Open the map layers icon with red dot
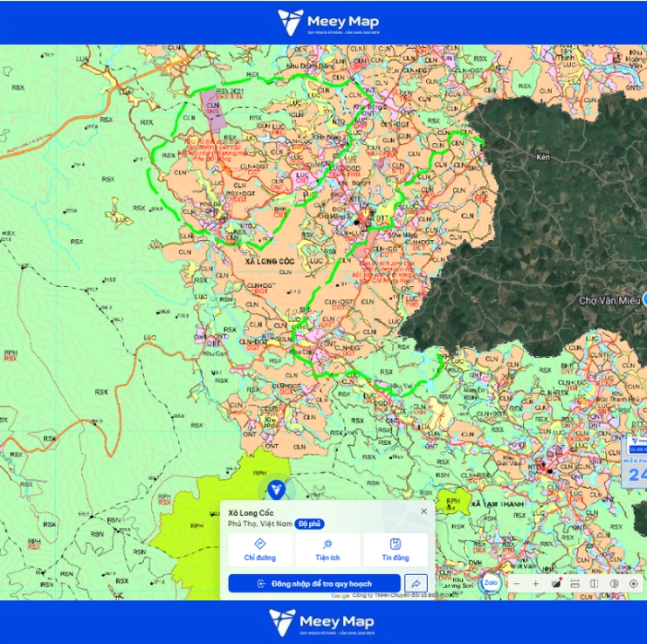 (x=556, y=584)
